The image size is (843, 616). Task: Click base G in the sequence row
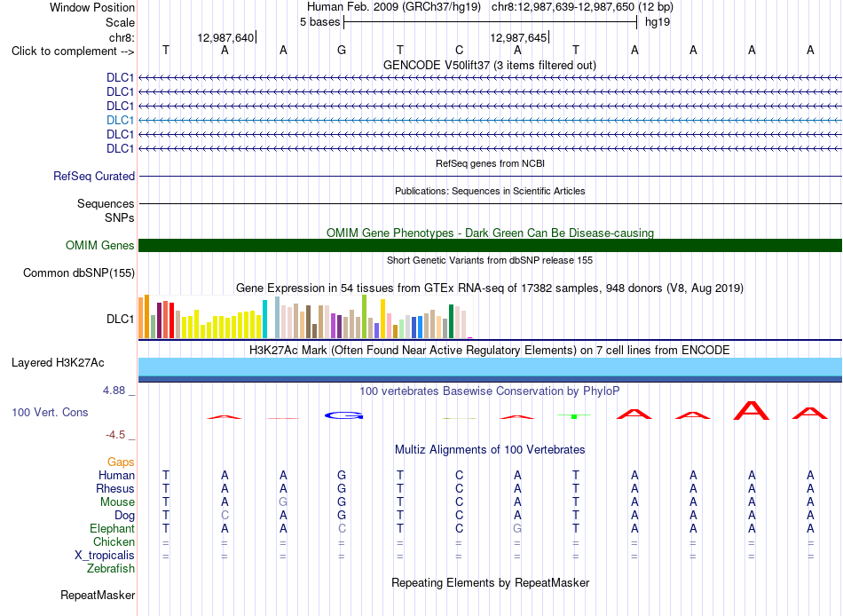(x=342, y=50)
